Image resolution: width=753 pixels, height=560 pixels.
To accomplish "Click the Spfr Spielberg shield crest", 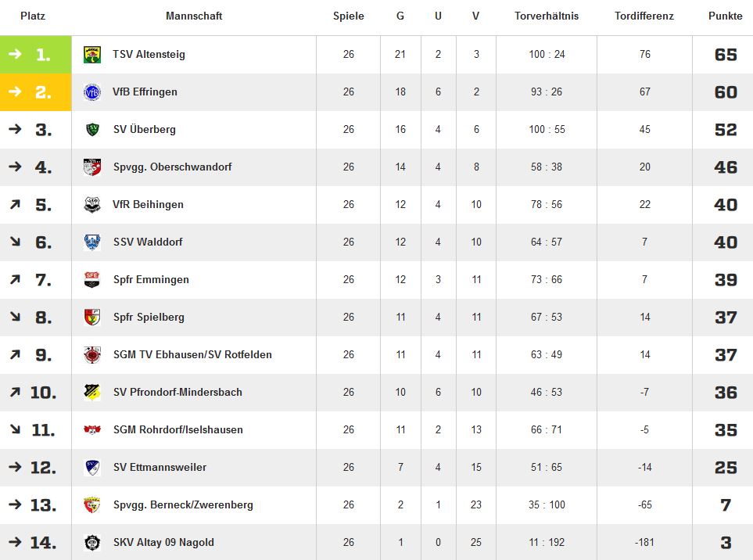I will click(x=92, y=317).
